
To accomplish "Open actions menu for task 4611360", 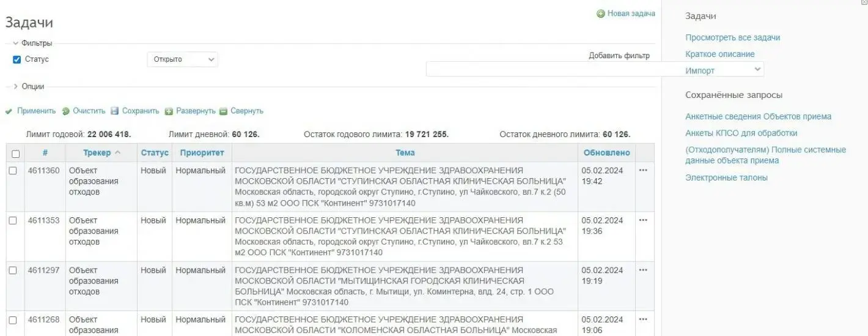I will (x=643, y=171).
